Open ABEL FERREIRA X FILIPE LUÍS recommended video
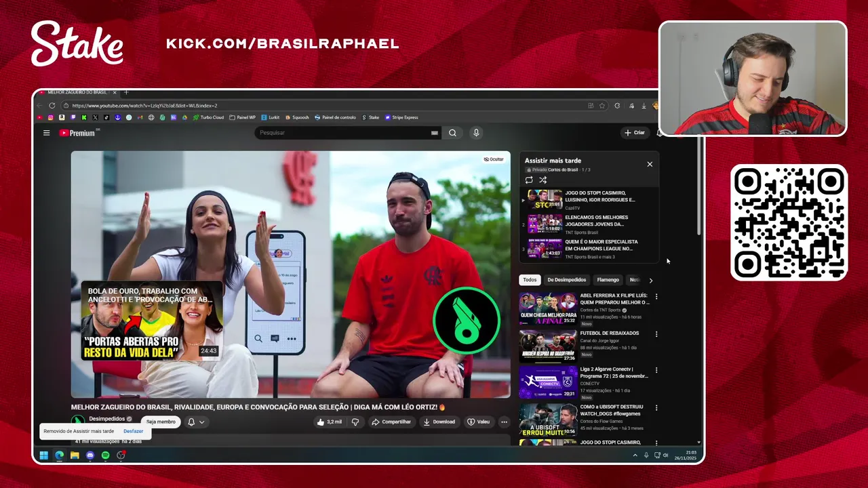868x488 pixels. pos(584,309)
